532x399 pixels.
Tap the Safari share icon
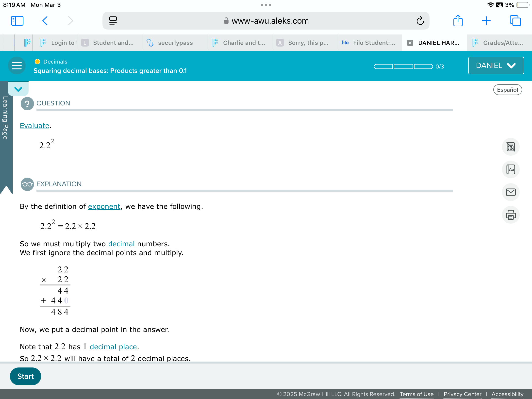[x=458, y=21]
